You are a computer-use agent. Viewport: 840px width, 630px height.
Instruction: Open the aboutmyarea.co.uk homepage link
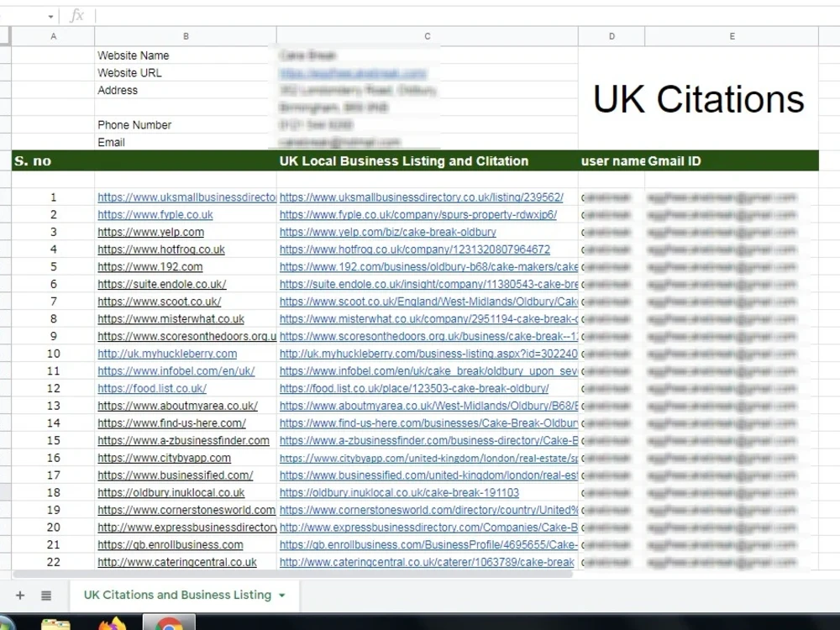coord(177,406)
